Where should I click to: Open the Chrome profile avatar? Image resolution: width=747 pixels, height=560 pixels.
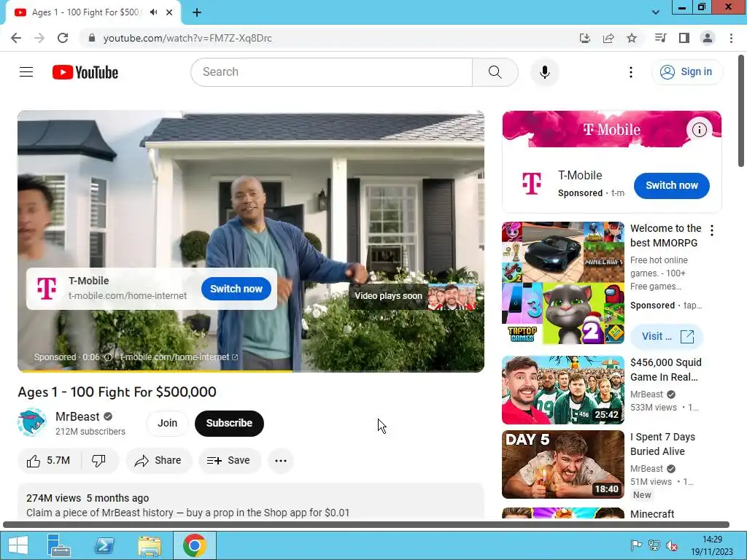[x=708, y=38]
